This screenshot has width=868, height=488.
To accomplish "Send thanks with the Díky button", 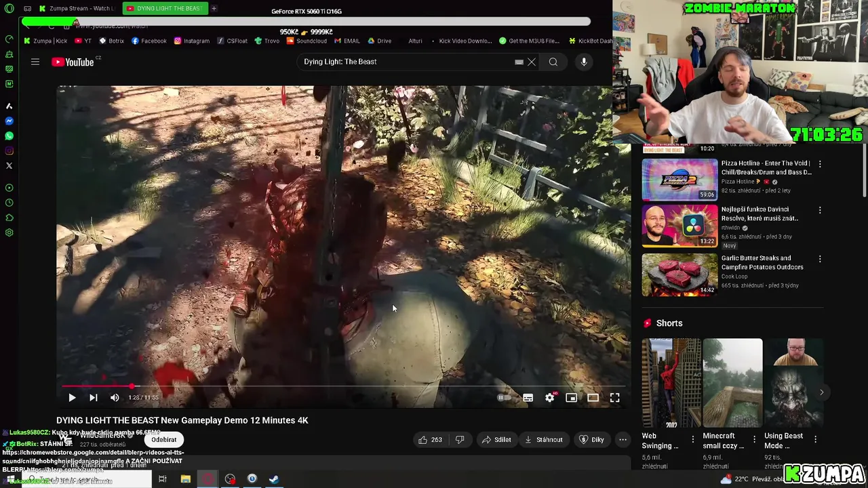I will pos(591,440).
